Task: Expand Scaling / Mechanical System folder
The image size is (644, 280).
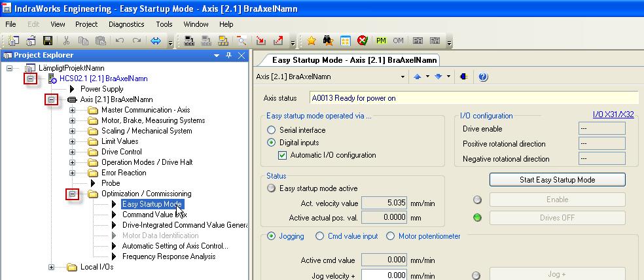Action: [72, 131]
